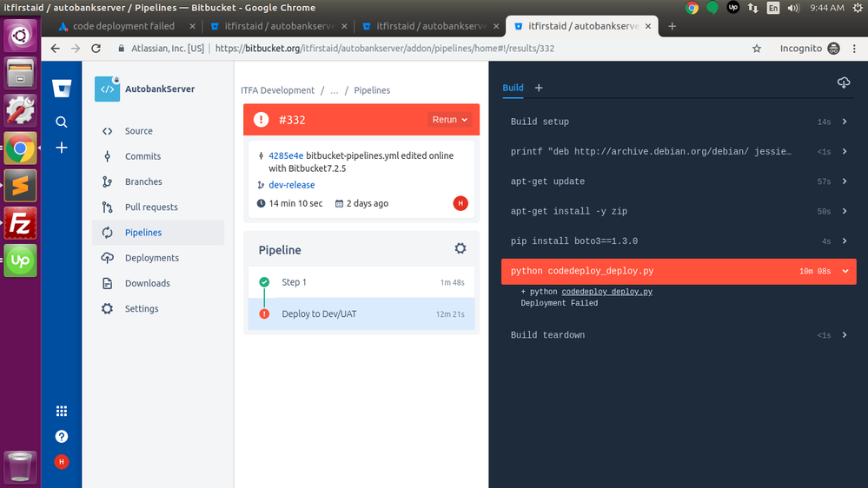View site info via padlock icon
Viewport: 868px width, 488px height.
coord(122,49)
